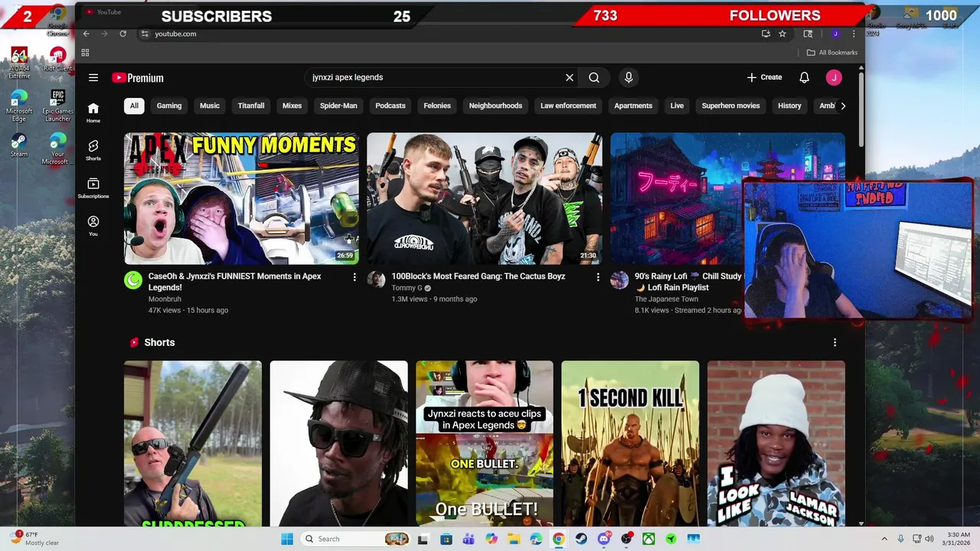Viewport: 980px width, 551px height.
Task: Open Shorts in the sidebar
Action: click(93, 150)
